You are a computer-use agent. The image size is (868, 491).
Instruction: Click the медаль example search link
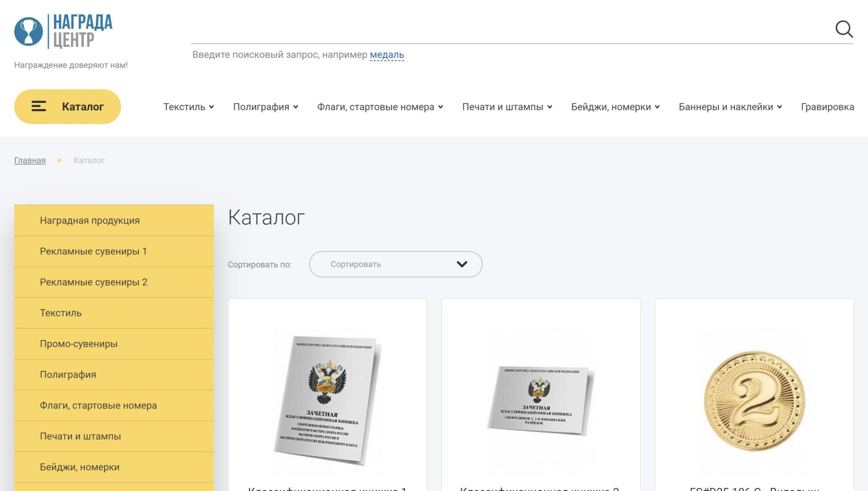click(387, 55)
